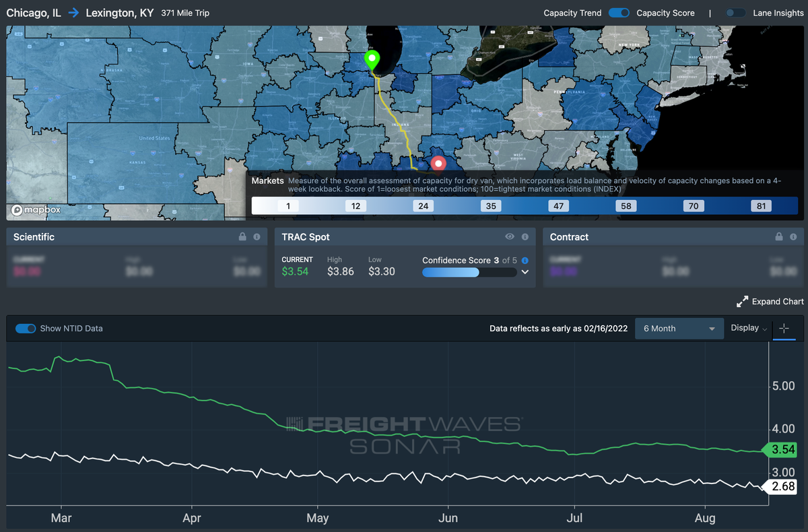Click the Expand Chart arrows icon
This screenshot has height=532, width=808.
click(743, 302)
